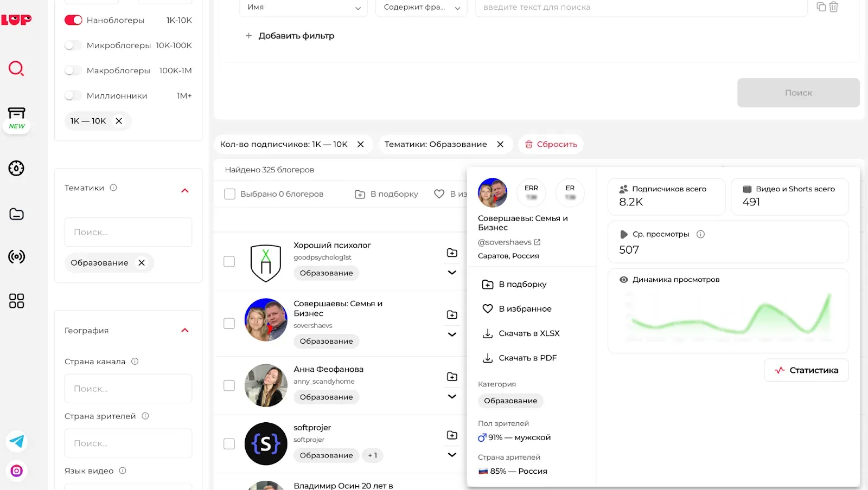
Task: Click info icon beside Ср. просмотры
Action: click(x=700, y=234)
